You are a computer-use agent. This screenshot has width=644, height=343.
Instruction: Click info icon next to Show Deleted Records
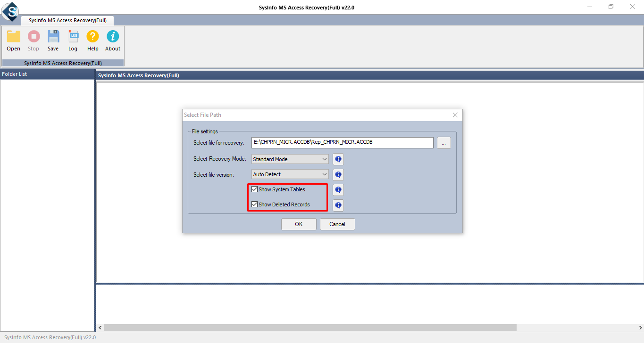coord(338,205)
